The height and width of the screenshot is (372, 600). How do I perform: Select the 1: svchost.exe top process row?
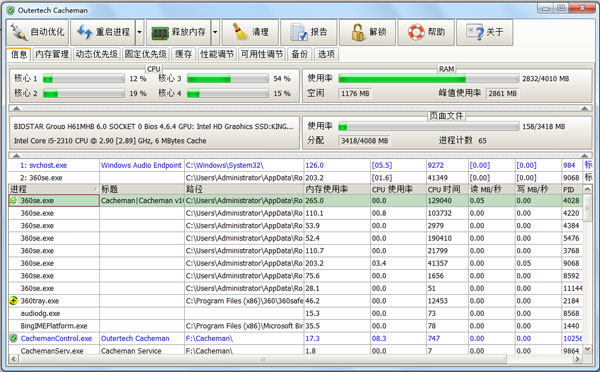[300, 165]
